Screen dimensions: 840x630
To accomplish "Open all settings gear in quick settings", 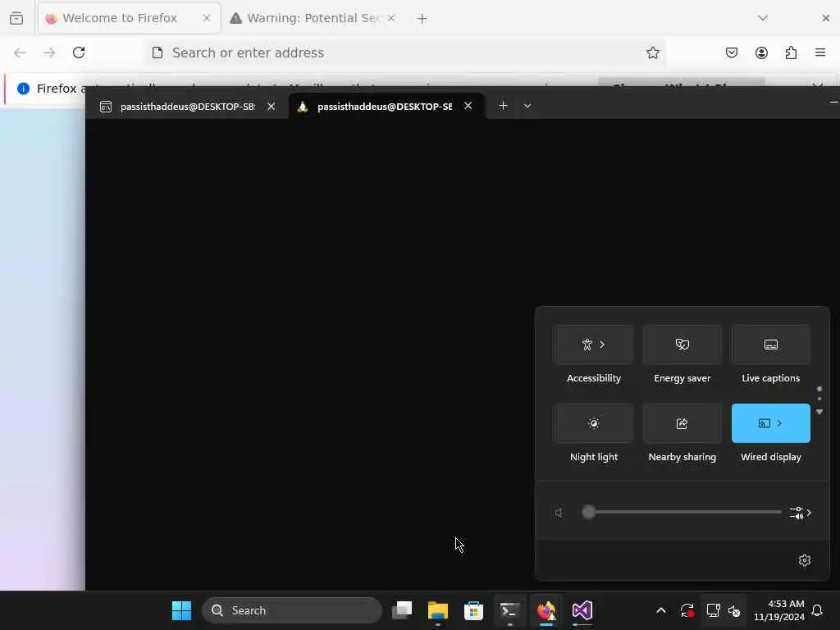I will pos(804,560).
